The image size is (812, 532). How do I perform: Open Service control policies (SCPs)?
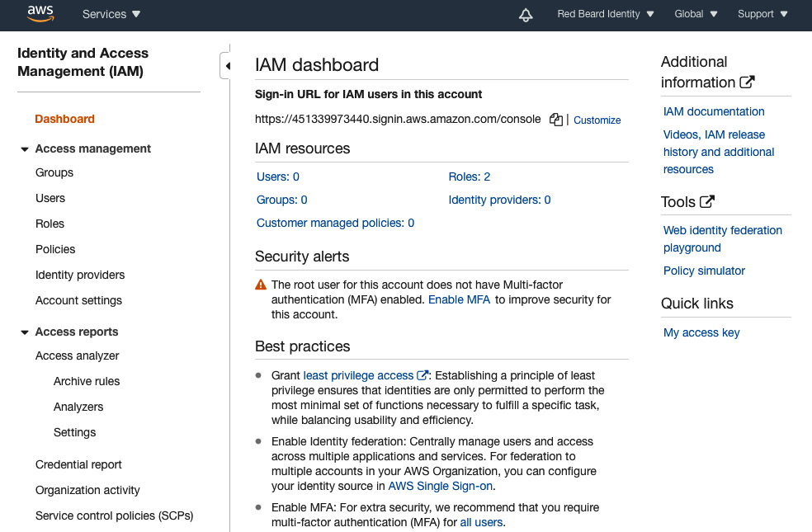click(x=114, y=516)
